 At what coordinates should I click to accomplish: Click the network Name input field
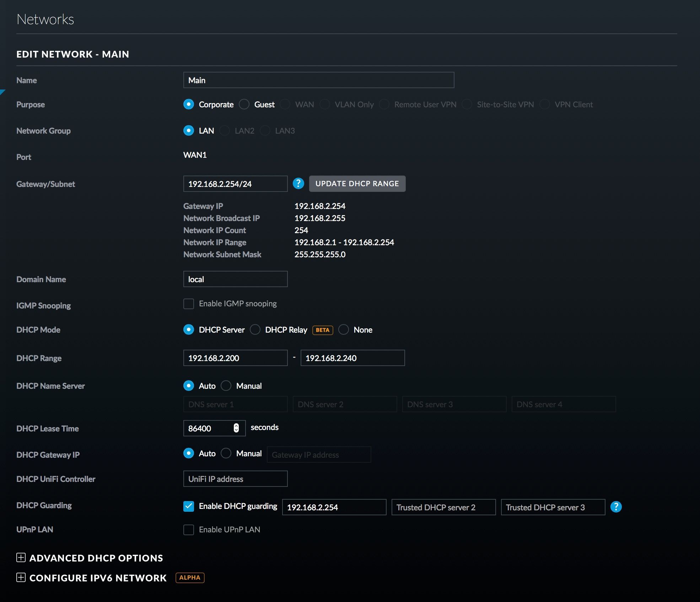318,80
